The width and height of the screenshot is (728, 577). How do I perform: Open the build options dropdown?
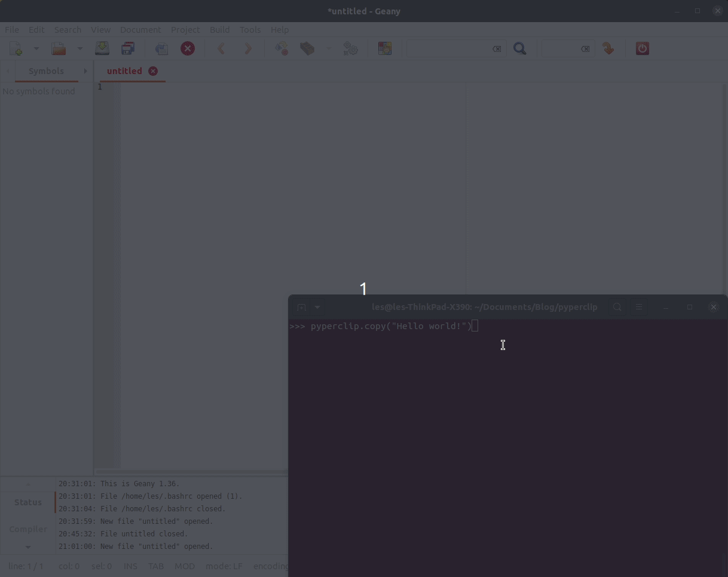pyautogui.click(x=328, y=48)
